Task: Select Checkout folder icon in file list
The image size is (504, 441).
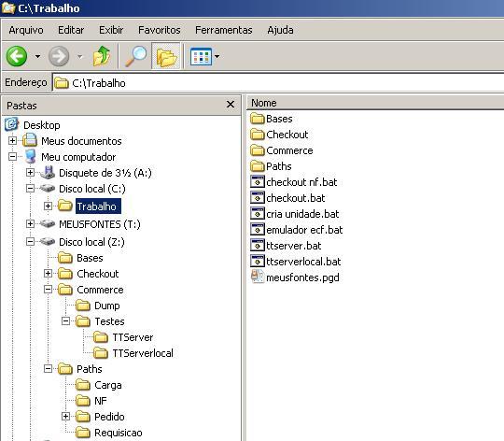Action: click(258, 135)
